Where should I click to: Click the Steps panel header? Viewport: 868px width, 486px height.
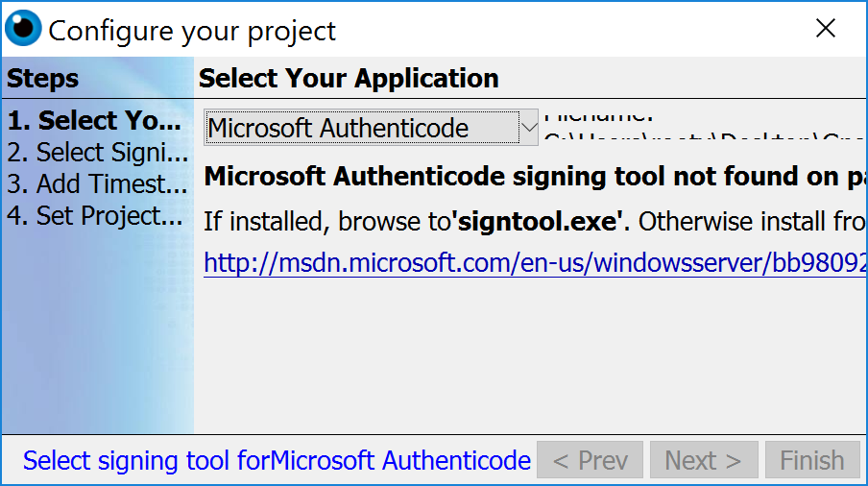click(42, 78)
